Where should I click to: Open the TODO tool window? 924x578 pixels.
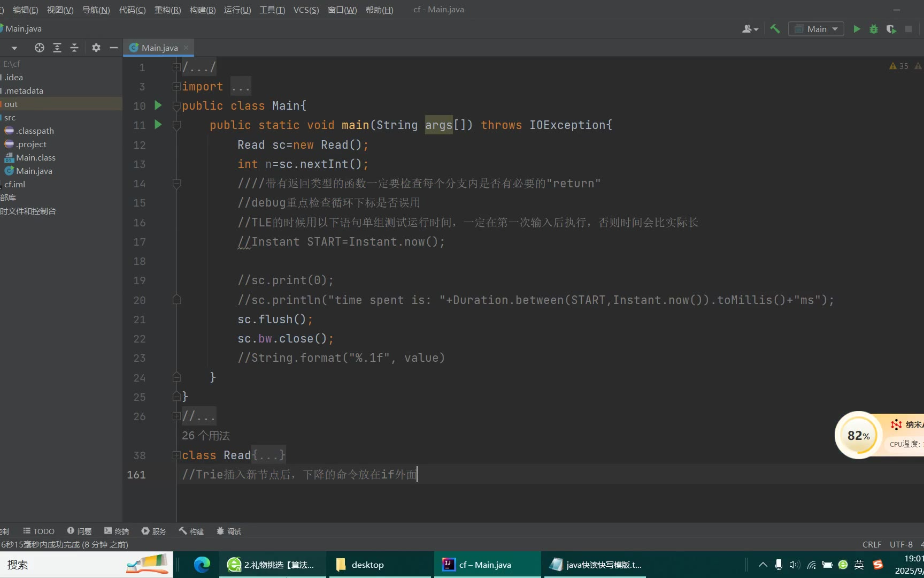coord(38,531)
